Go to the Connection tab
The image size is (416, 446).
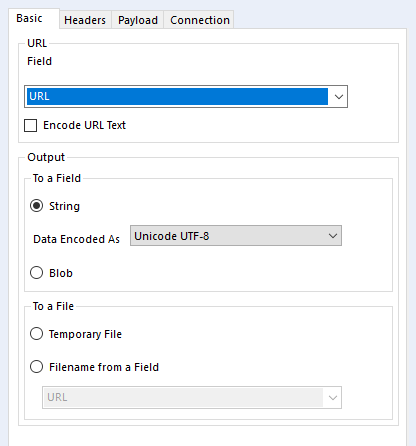(199, 20)
